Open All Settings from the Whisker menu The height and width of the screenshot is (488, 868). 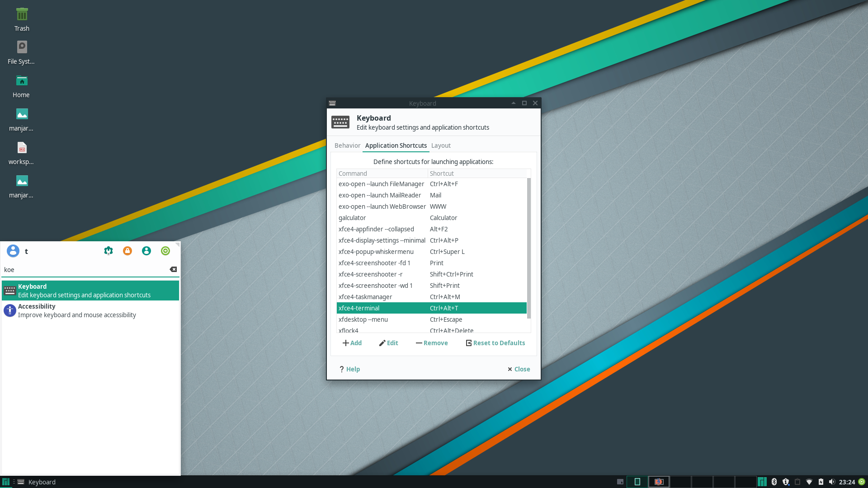(108, 251)
